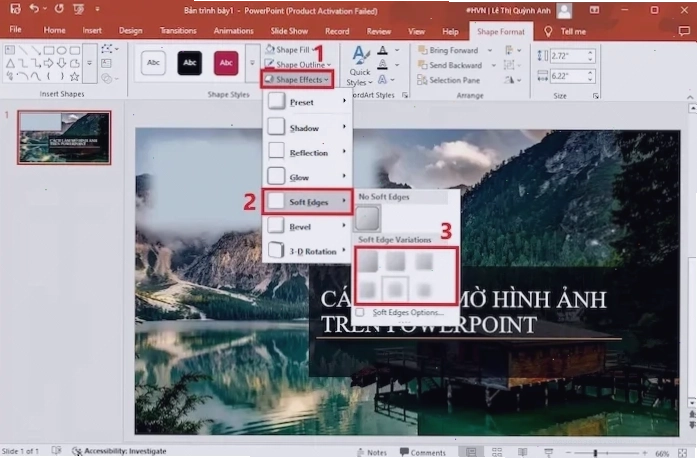Click the shape width field 6.22"
Image resolution: width=697 pixels, height=458 pixels.
coord(568,76)
